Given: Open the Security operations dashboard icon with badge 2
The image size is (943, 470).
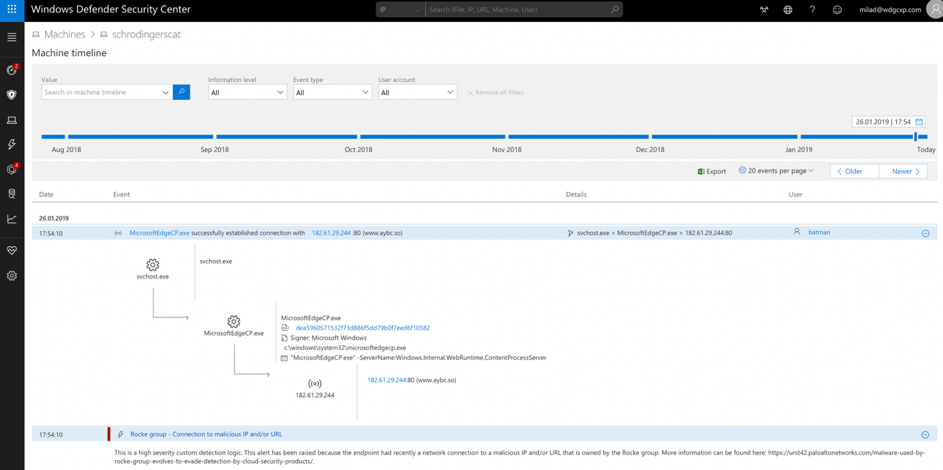Looking at the screenshot, I should point(11,70).
